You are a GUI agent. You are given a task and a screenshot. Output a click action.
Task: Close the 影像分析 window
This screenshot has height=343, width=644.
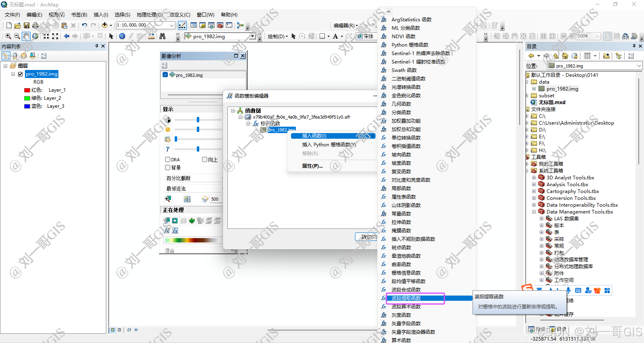click(x=243, y=56)
